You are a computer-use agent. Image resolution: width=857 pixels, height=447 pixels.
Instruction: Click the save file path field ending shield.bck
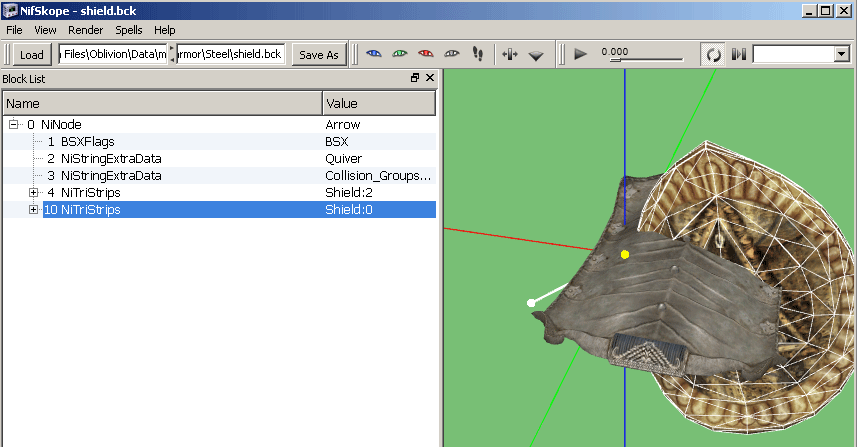230,54
